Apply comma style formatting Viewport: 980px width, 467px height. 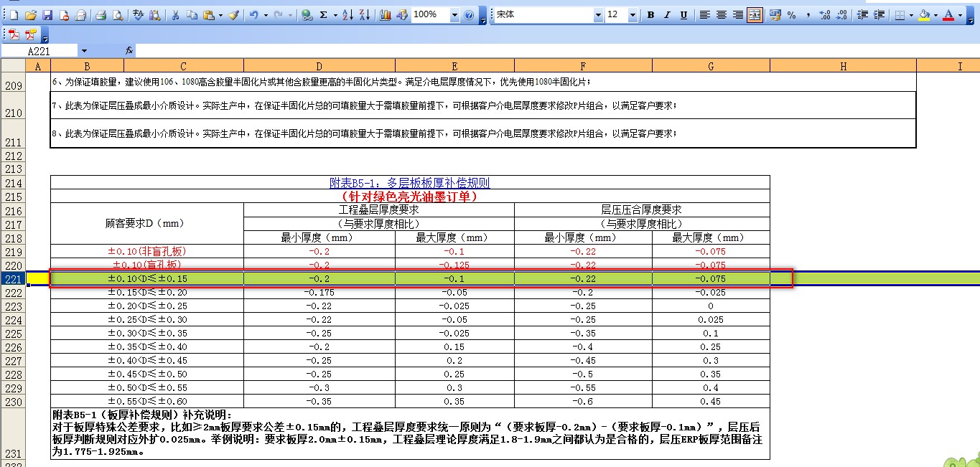(808, 15)
